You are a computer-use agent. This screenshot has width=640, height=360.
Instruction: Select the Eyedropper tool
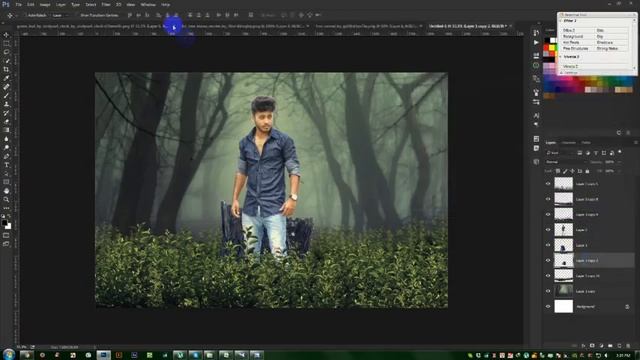[6, 78]
